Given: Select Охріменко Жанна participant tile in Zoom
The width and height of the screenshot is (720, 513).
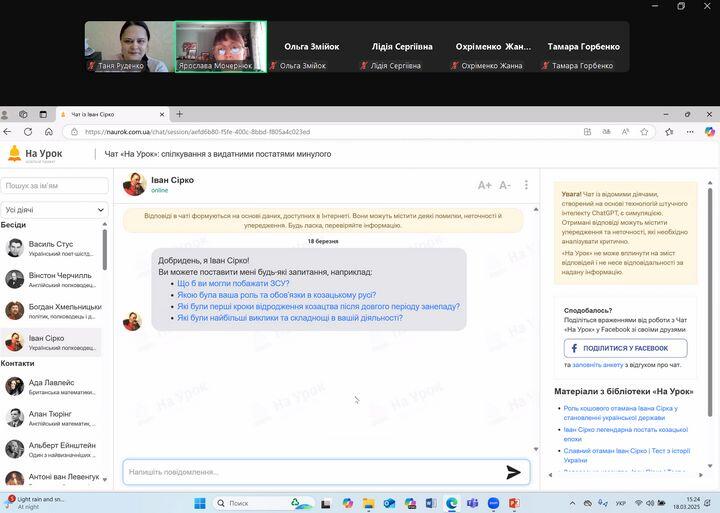Looking at the screenshot, I should click(493, 46).
